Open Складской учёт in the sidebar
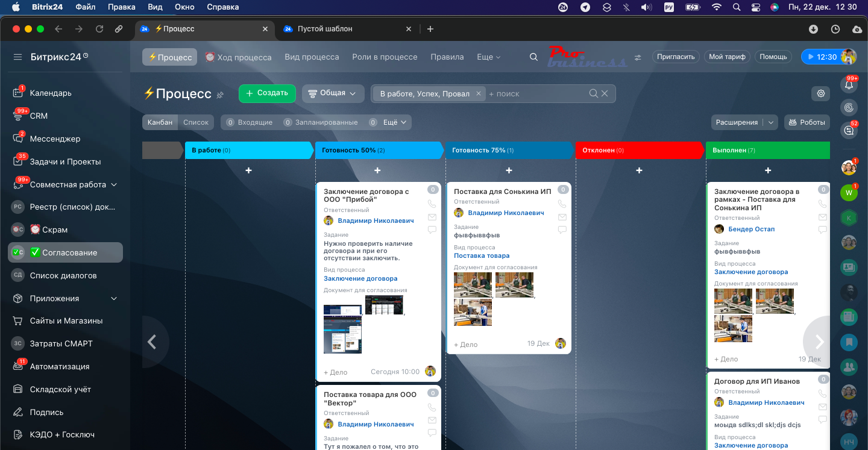Screen dimensions: 868x450 pos(60,389)
